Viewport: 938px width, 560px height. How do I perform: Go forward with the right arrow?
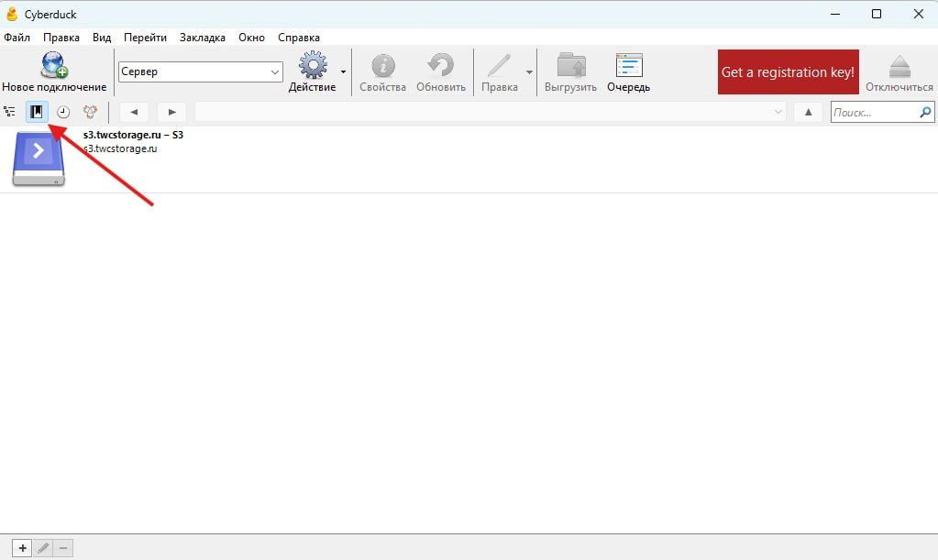[x=171, y=112]
